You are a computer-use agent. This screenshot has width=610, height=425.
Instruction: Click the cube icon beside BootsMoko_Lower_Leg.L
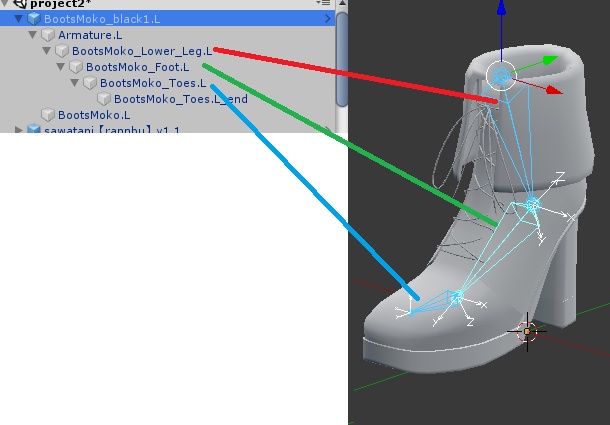tap(62, 51)
